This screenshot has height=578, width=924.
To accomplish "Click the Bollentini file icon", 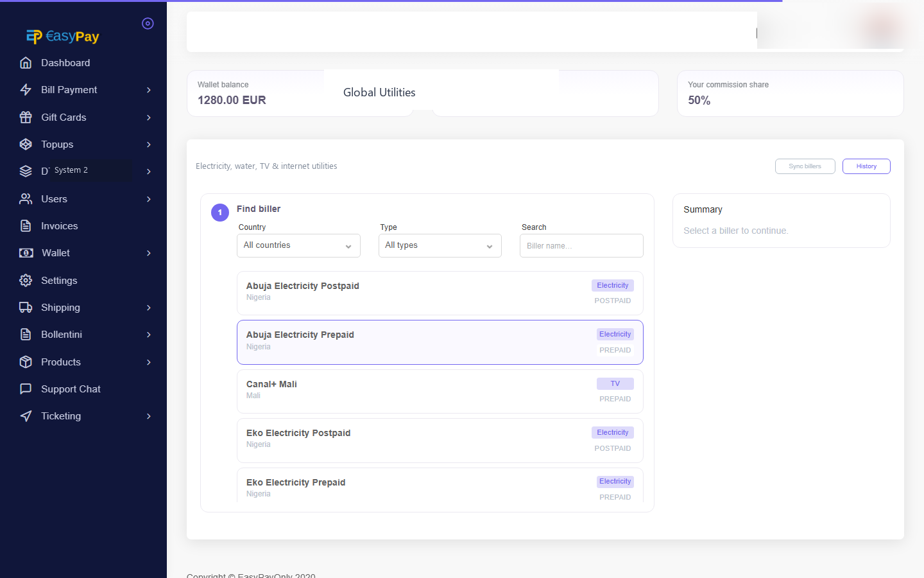I will point(26,335).
